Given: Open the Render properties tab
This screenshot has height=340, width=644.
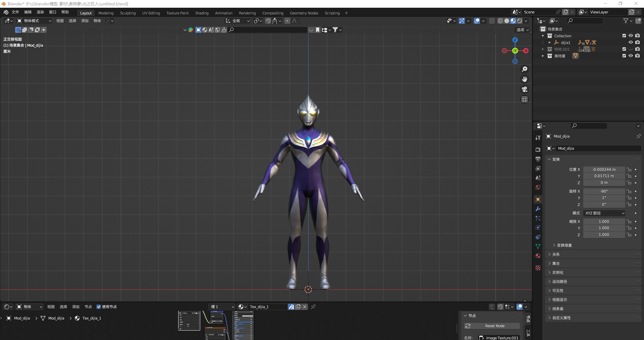Looking at the screenshot, I should [x=538, y=149].
